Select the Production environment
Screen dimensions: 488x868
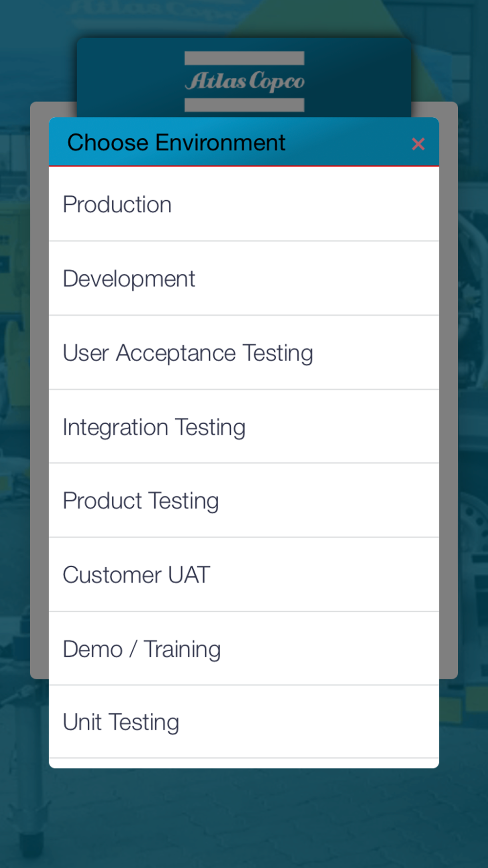[x=244, y=204]
